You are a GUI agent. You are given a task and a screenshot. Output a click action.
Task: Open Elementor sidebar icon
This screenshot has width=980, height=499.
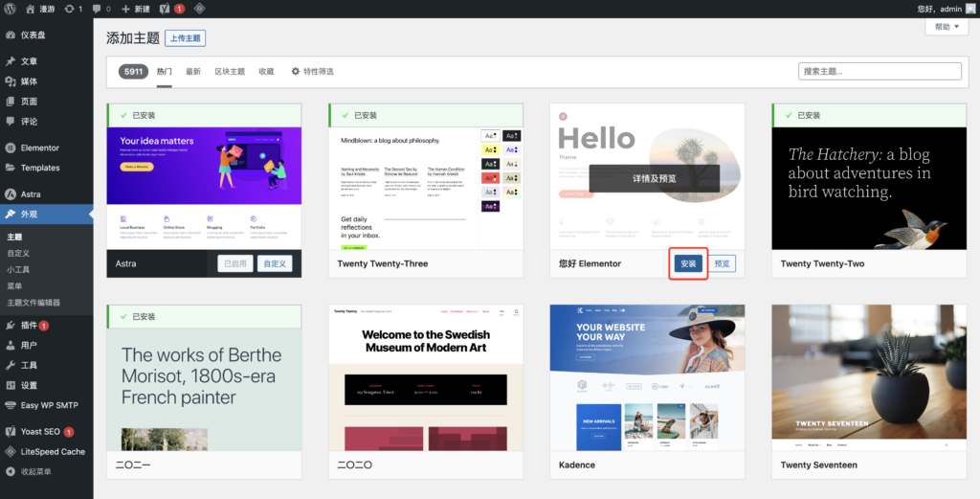point(10,147)
